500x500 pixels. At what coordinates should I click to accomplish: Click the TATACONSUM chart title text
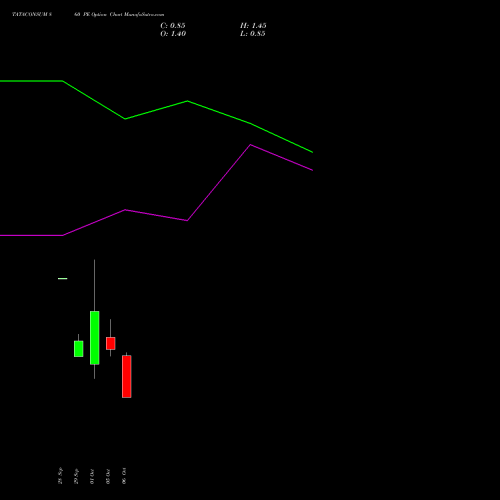(88, 14)
